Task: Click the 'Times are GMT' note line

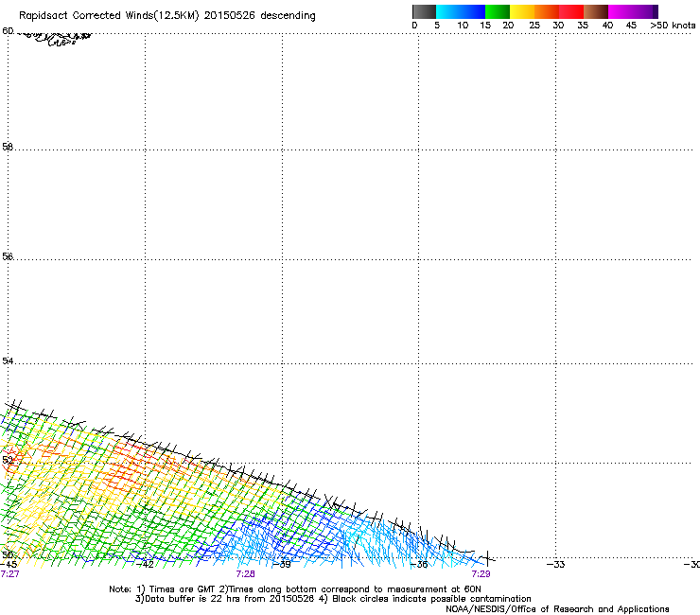Action: pyautogui.click(x=295, y=589)
